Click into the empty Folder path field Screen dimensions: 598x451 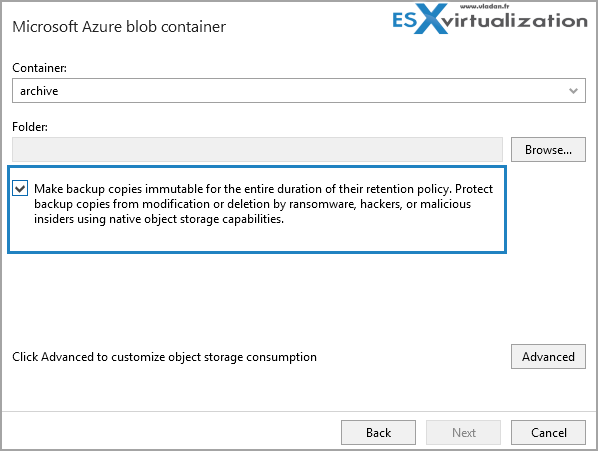pos(257,149)
